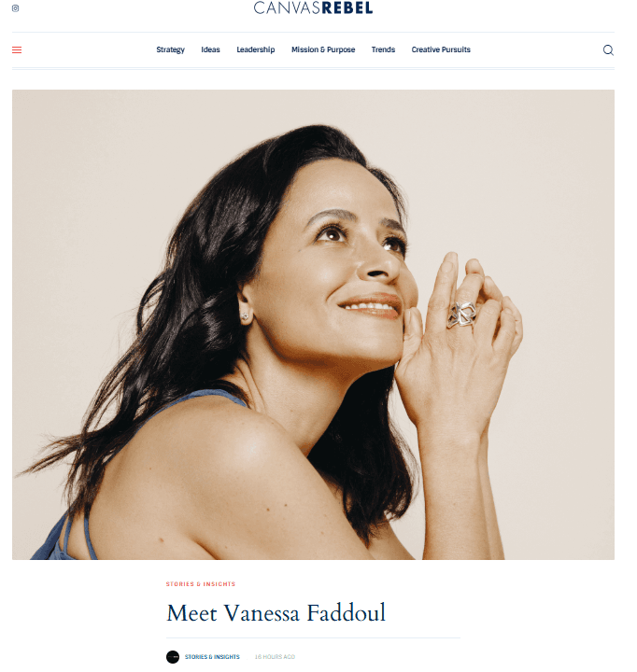This screenshot has width=637, height=672.
Task: Navigate to Trends
Action: point(383,49)
